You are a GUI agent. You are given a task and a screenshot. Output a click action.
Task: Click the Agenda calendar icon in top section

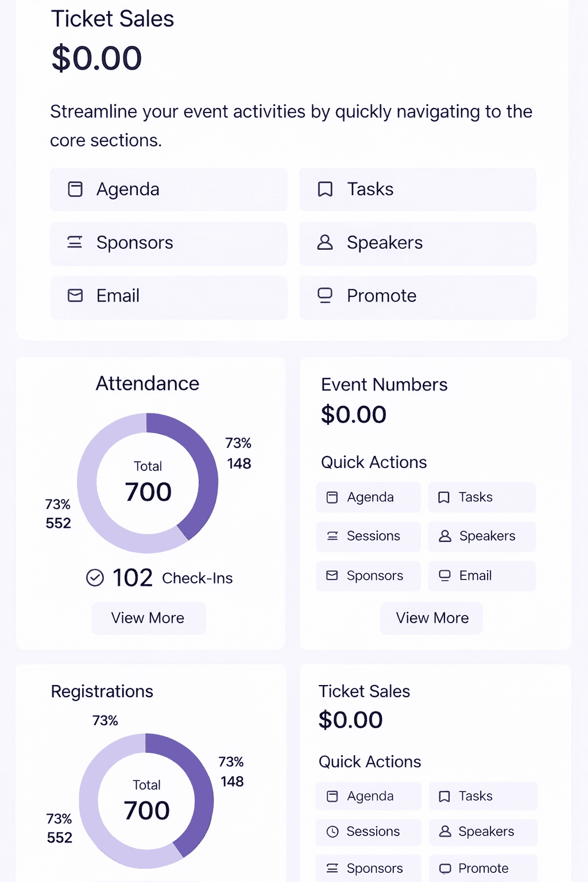pyautogui.click(x=75, y=189)
